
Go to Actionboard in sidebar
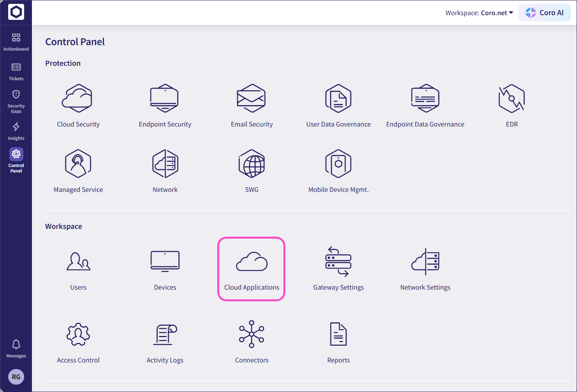coord(16,42)
